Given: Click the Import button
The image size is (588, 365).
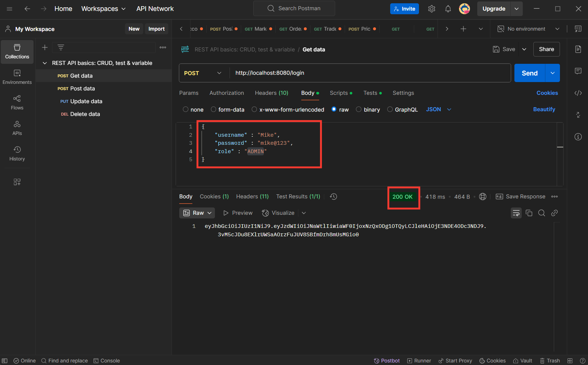Looking at the screenshot, I should pyautogui.click(x=157, y=29).
